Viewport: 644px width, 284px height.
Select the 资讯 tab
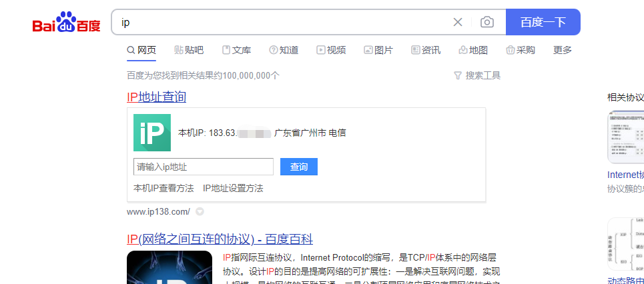click(426, 51)
